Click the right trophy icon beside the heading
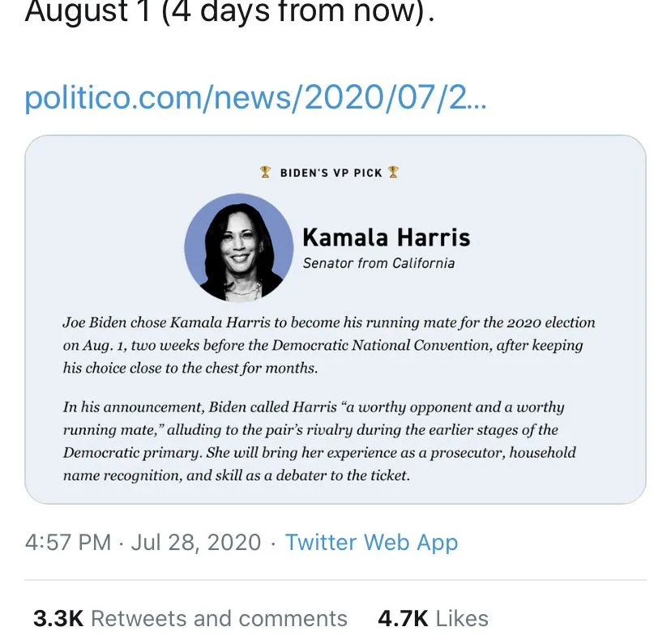Image resolution: width=671 pixels, height=644 pixels. click(393, 172)
